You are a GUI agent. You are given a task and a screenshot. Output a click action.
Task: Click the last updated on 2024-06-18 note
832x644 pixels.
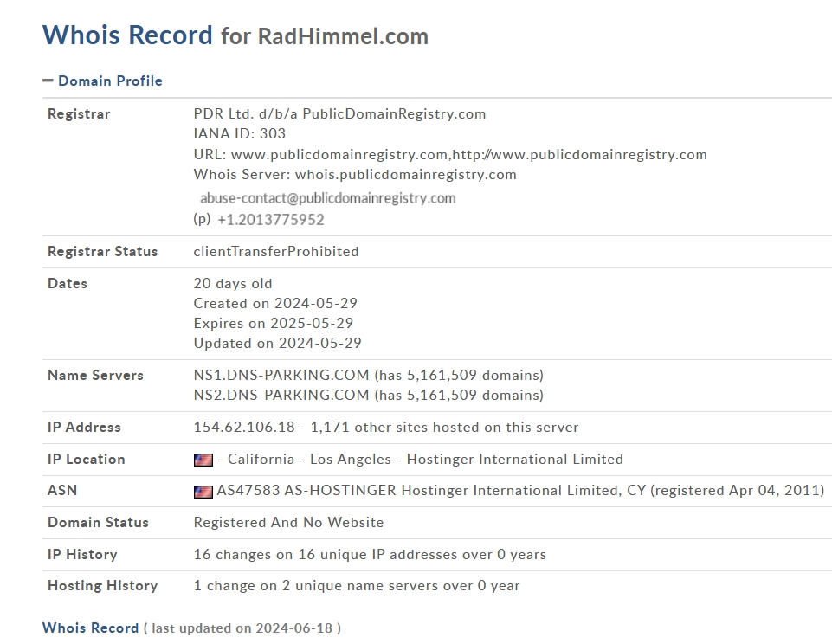click(x=242, y=628)
